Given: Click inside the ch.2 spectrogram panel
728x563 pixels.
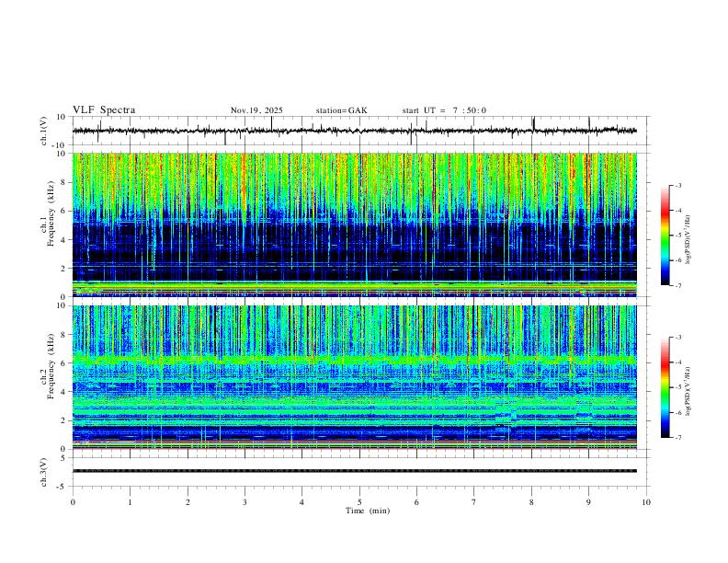Looking at the screenshot, I should click(x=355, y=377).
